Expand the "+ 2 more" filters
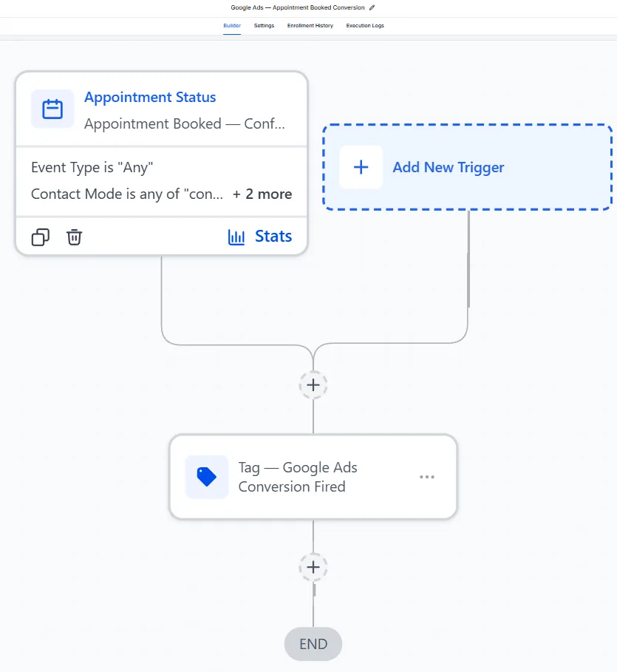 [x=262, y=194]
